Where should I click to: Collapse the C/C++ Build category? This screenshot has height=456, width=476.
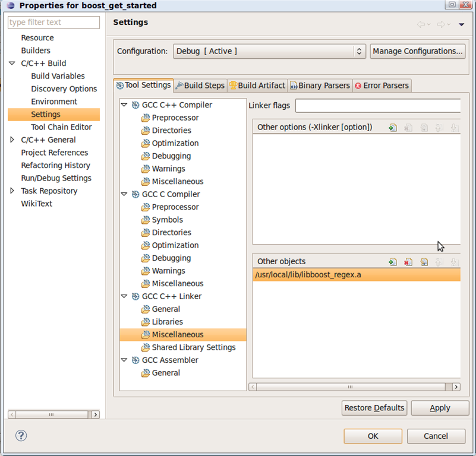[x=12, y=64]
